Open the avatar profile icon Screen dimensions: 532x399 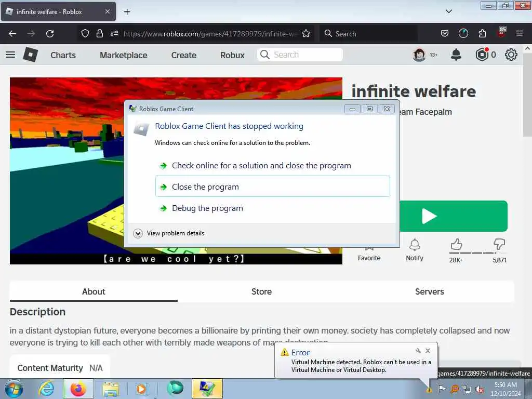pos(419,55)
